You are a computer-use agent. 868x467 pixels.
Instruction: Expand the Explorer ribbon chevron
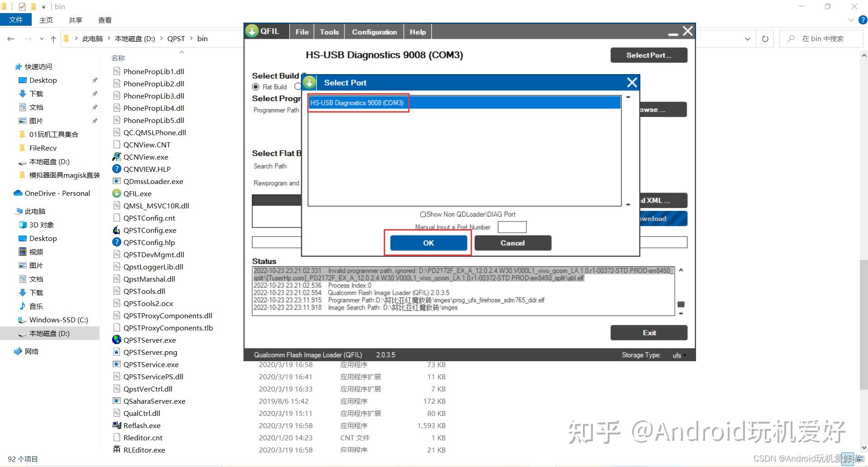click(851, 20)
